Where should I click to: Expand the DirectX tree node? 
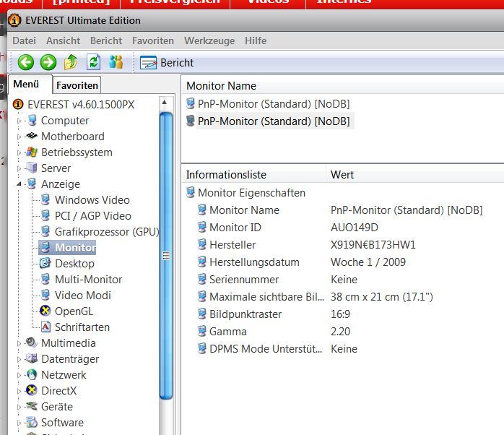tap(19, 391)
